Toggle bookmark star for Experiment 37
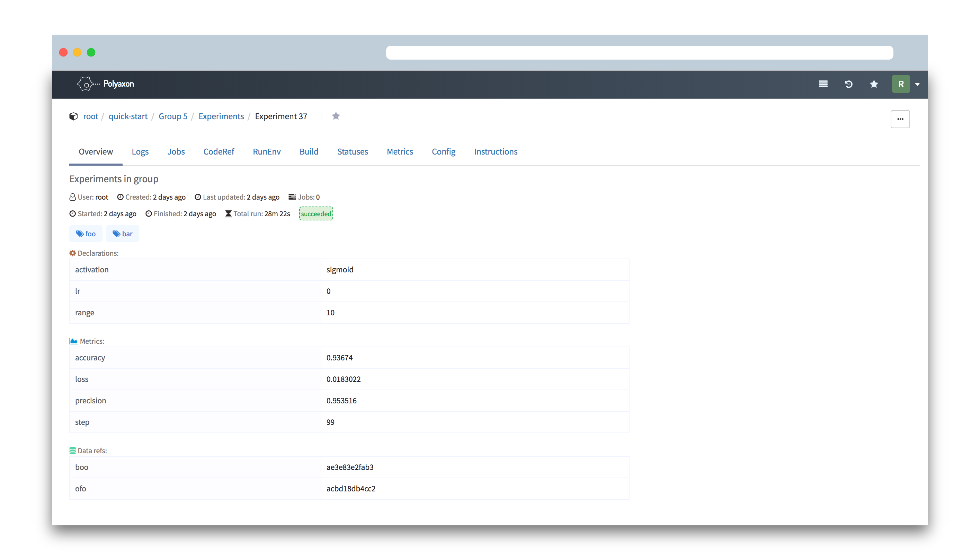The width and height of the screenshot is (980, 560). coord(336,116)
